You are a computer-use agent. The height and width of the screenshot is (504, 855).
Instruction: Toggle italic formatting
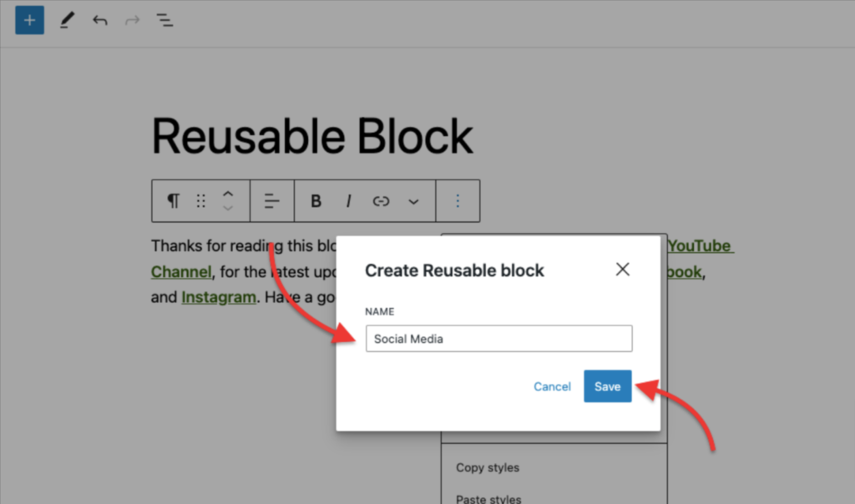point(348,201)
